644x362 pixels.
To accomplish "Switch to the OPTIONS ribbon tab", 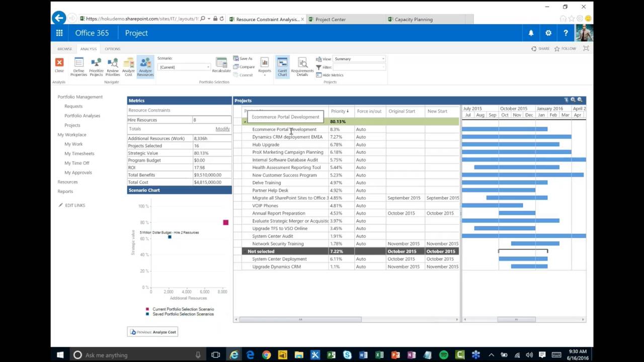I will [x=112, y=49].
